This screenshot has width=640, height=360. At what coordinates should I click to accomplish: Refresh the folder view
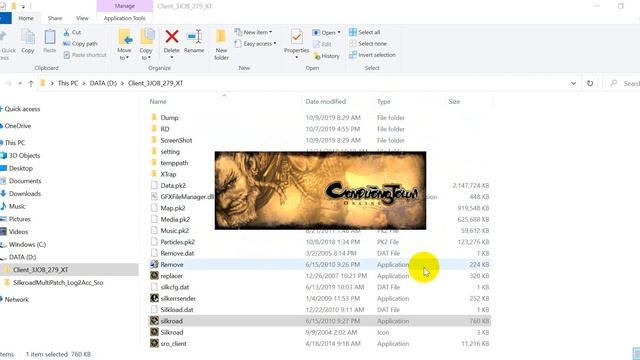[590, 83]
